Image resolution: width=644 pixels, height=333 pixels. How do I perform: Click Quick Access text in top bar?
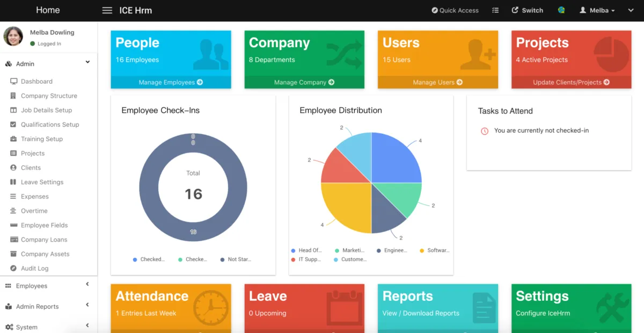pos(459,10)
